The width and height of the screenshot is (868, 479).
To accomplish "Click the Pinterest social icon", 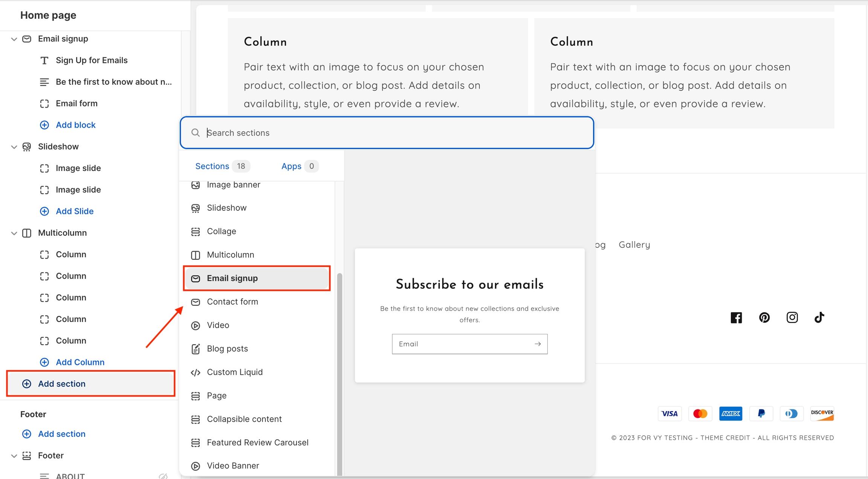I will [x=764, y=317].
